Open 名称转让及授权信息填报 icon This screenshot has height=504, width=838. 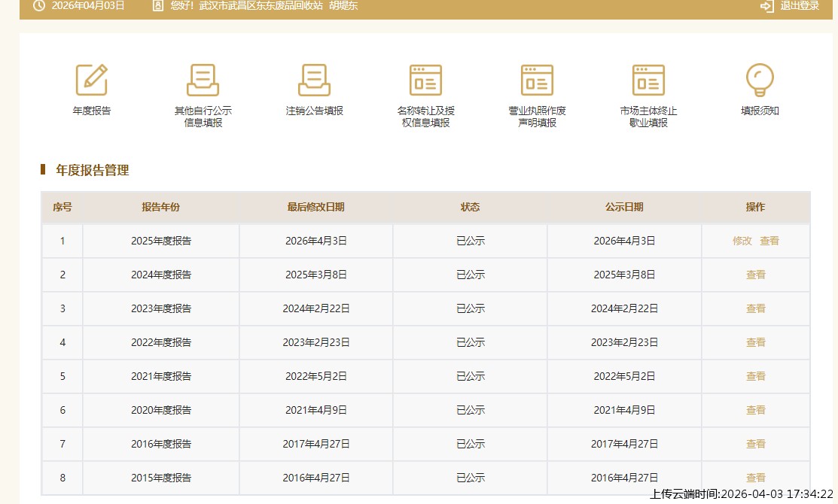coord(425,80)
